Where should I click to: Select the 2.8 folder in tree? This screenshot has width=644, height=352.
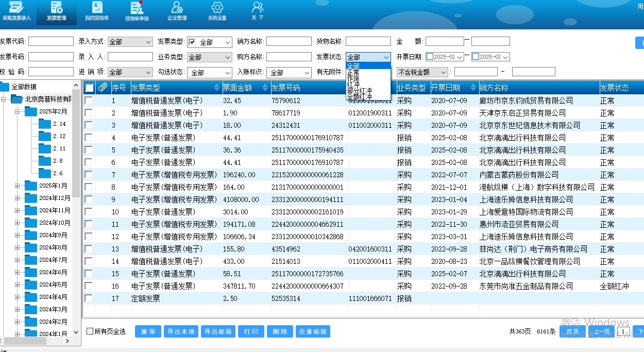45,161
